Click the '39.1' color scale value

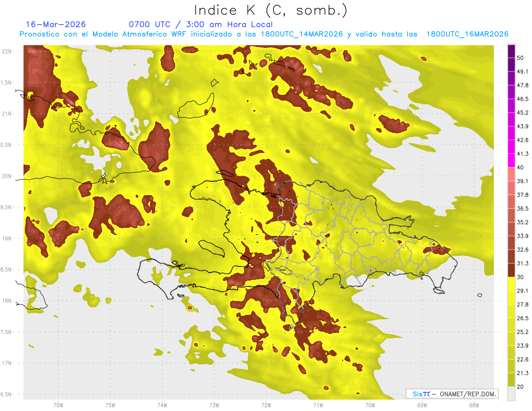pos(523,181)
